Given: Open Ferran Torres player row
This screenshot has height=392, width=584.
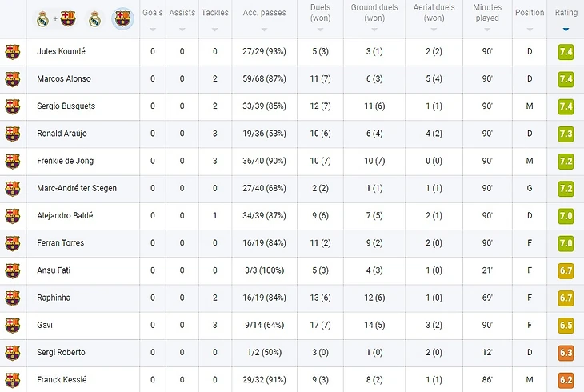Looking at the screenshot, I should point(60,242).
